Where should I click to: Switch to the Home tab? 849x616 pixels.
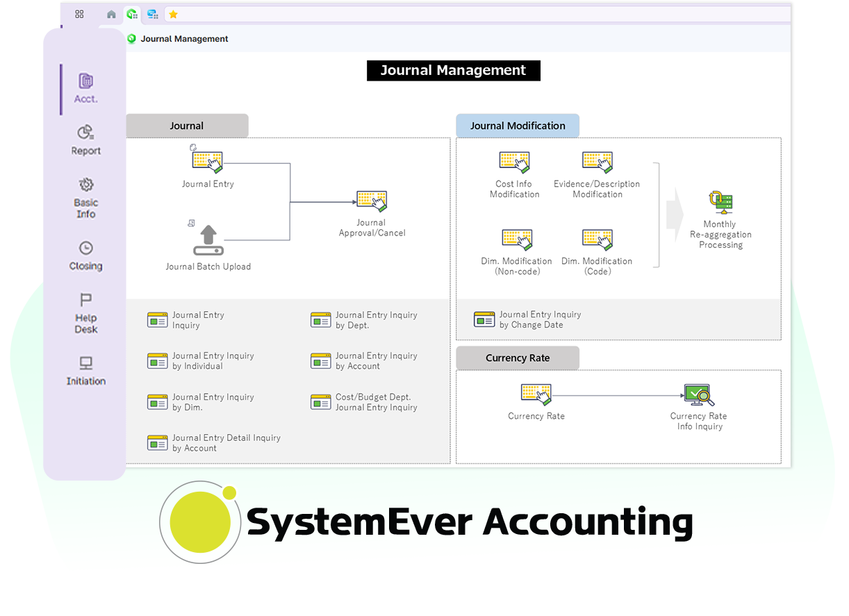[110, 14]
